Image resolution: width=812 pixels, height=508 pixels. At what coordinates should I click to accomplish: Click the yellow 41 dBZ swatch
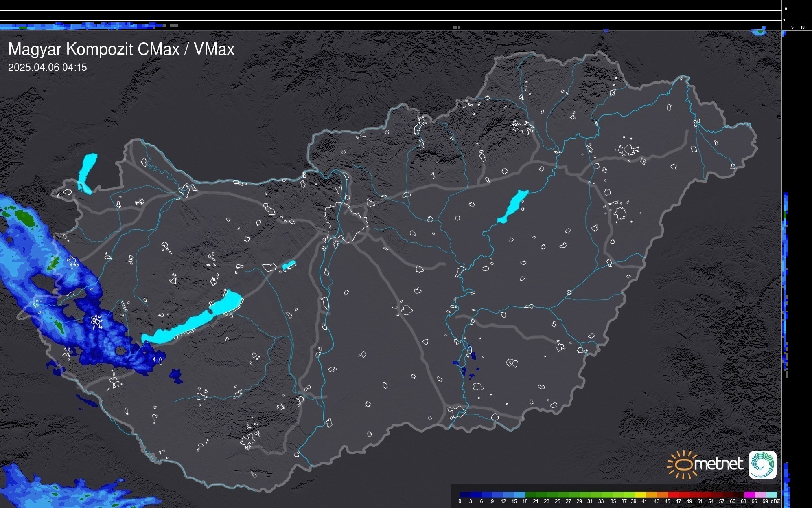click(641, 495)
